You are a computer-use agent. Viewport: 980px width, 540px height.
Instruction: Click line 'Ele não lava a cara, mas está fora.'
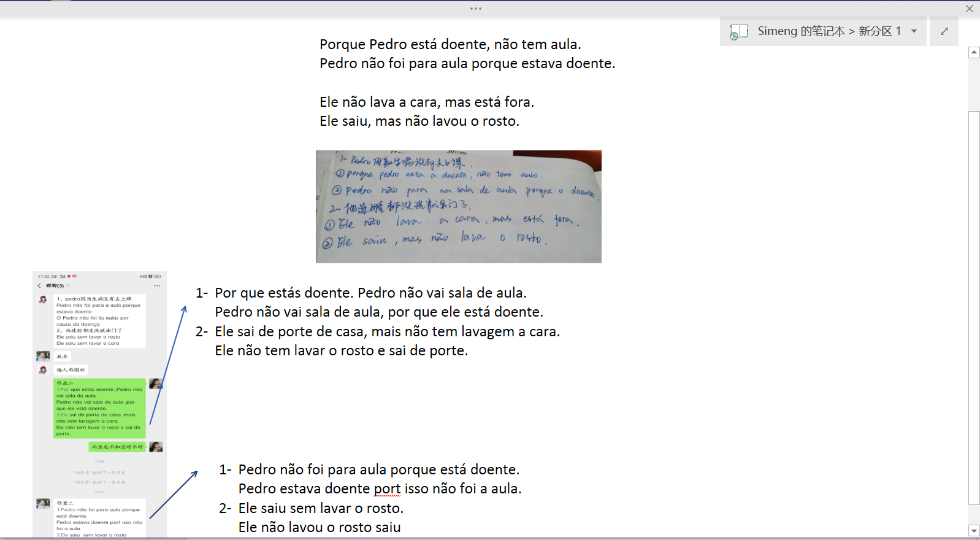click(x=427, y=102)
